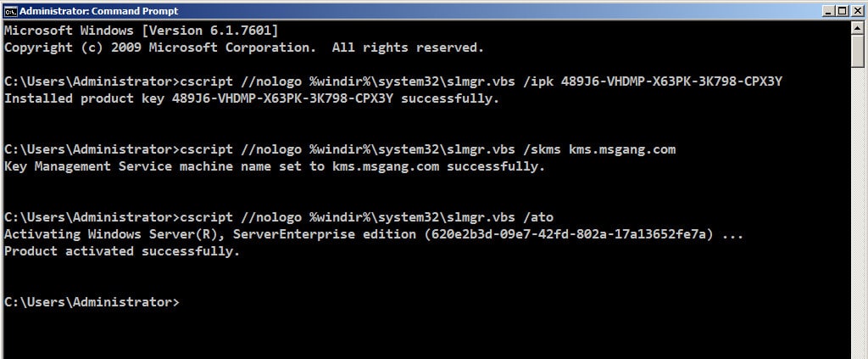Click the "Product activated successfully." message
Image resolution: width=868 pixels, height=359 pixels.
(x=122, y=251)
